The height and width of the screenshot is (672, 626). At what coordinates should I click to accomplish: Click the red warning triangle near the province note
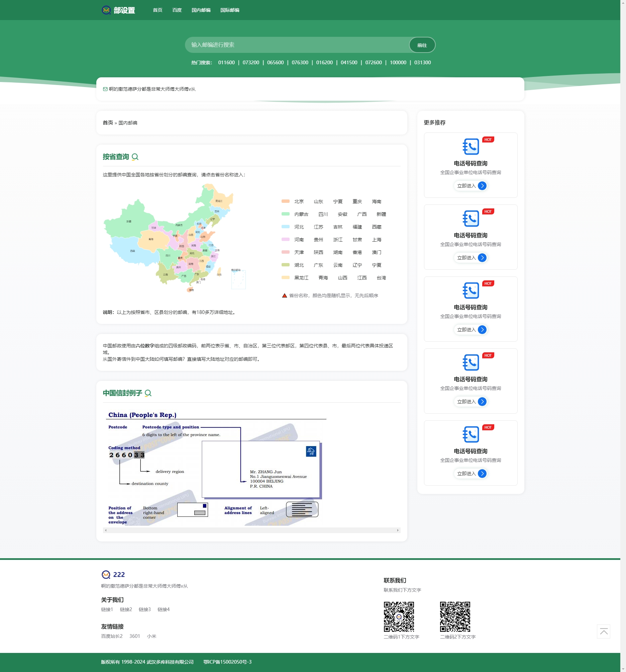(x=284, y=296)
